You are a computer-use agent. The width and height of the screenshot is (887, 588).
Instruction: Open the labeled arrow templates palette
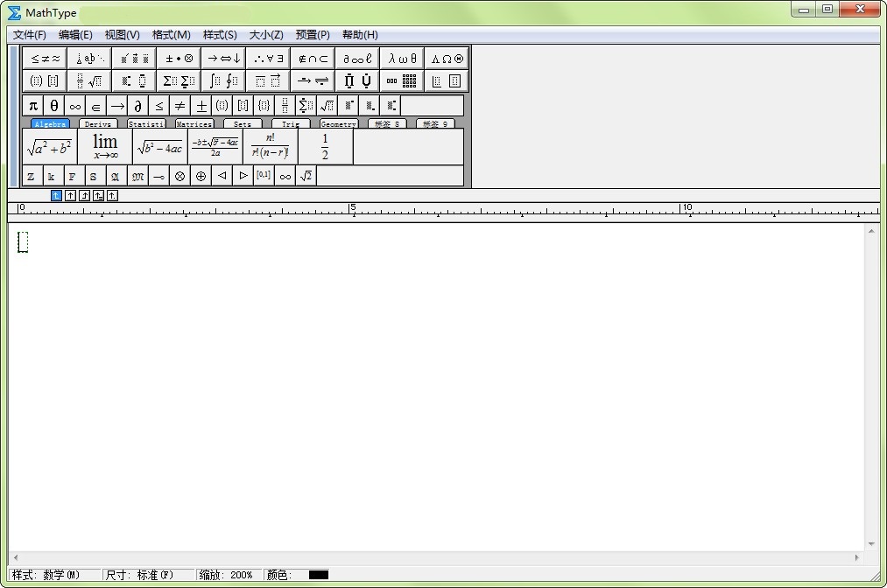pos(313,80)
